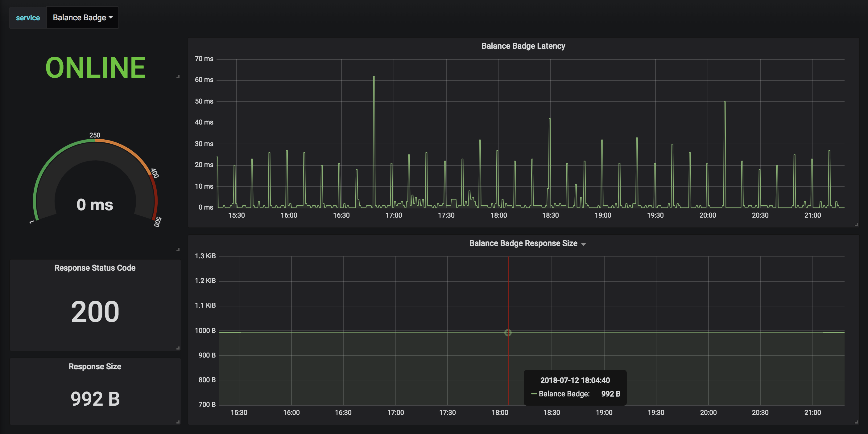868x434 pixels.
Task: Open the Balance Badge Latency panel title menu
Action: 523,46
